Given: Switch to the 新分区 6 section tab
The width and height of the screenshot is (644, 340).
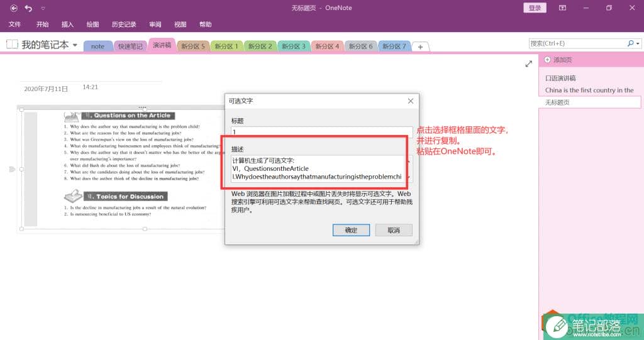Looking at the screenshot, I should pos(360,47).
